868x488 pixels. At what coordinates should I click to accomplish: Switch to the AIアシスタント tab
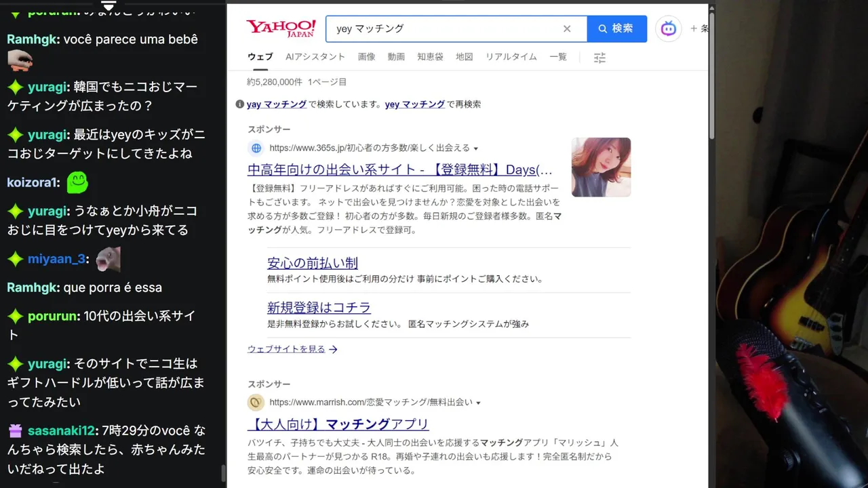point(315,57)
